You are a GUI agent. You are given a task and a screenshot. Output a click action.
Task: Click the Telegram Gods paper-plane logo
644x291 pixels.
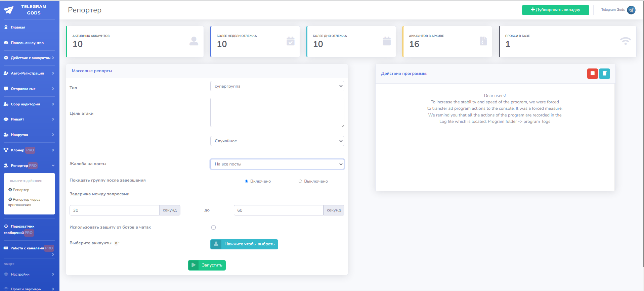(x=9, y=10)
